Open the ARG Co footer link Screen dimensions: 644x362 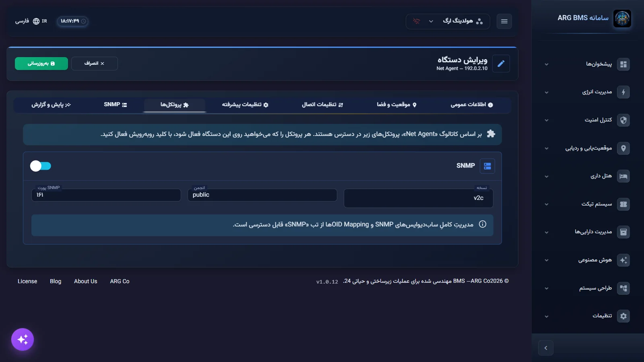(120, 282)
